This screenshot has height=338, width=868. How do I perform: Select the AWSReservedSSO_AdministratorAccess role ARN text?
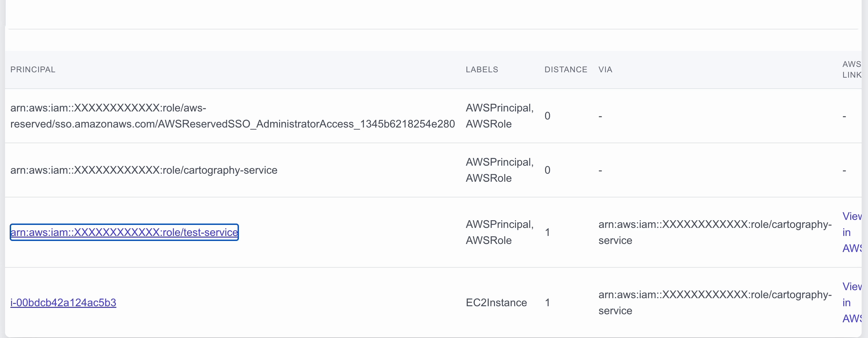(233, 116)
